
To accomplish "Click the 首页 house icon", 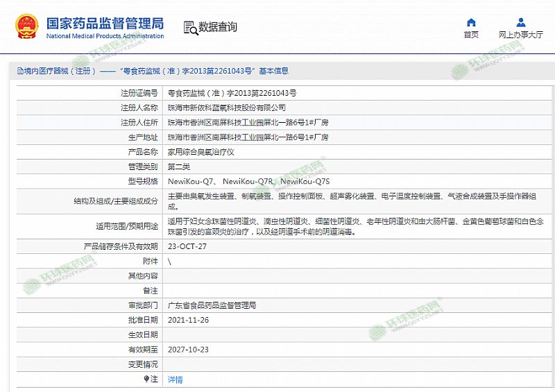I will click(471, 22).
